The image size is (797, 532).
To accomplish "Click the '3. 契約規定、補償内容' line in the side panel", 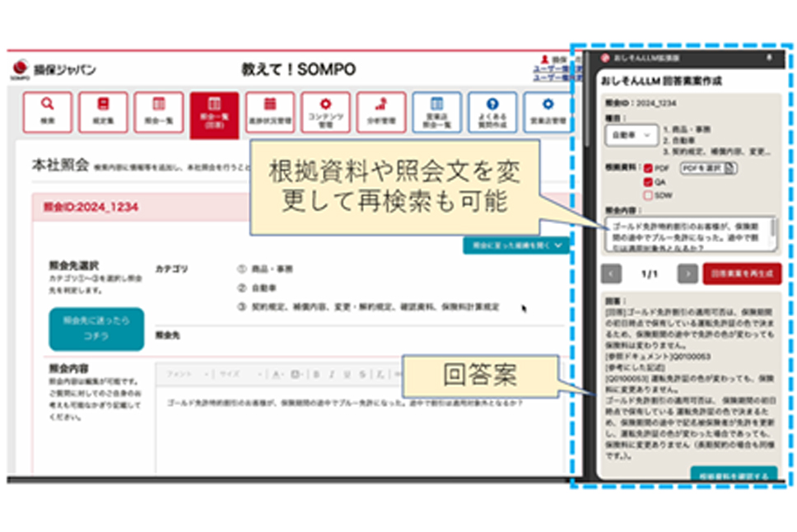I will point(716,151).
